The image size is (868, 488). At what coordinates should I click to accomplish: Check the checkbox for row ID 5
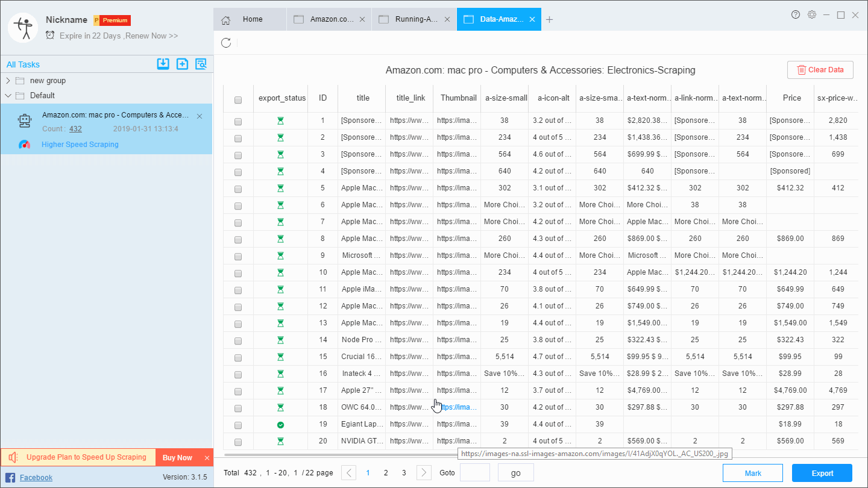238,189
